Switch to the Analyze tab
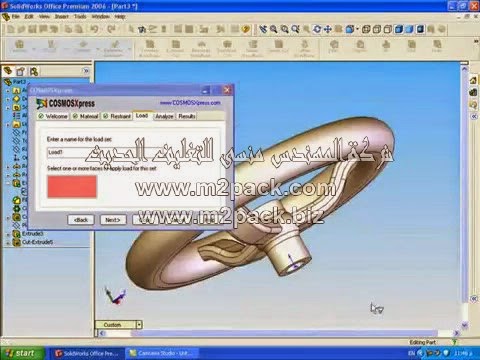This screenshot has width=480, height=360. [164, 116]
